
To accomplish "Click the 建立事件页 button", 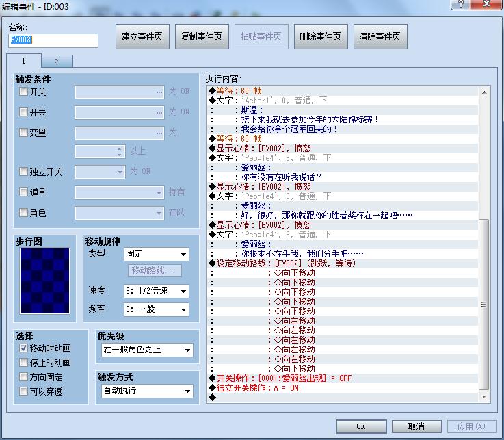I will pos(142,36).
